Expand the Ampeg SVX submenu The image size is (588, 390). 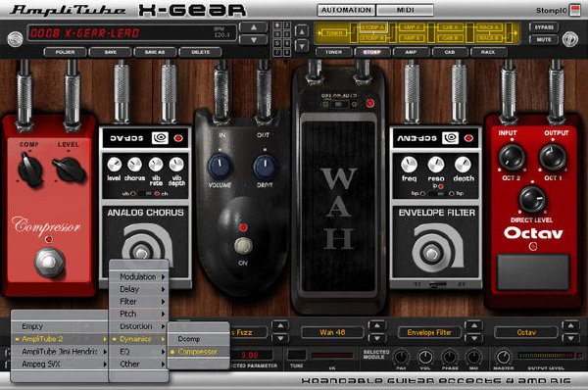(60, 364)
